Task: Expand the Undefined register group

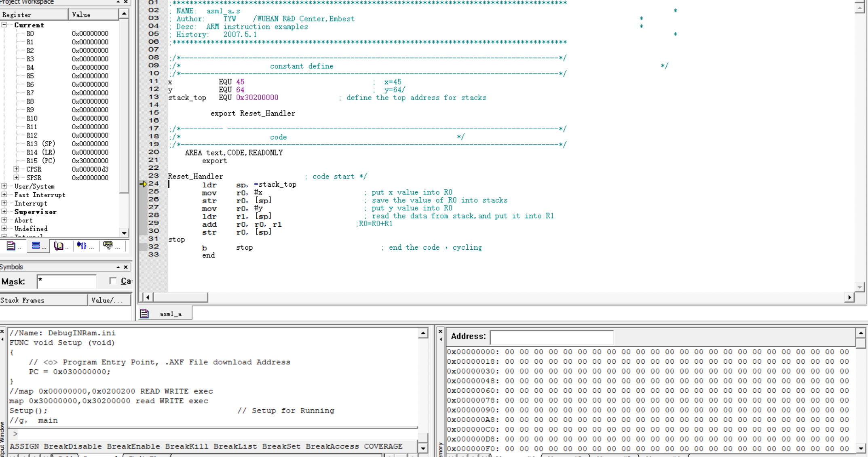Action: click(x=4, y=229)
